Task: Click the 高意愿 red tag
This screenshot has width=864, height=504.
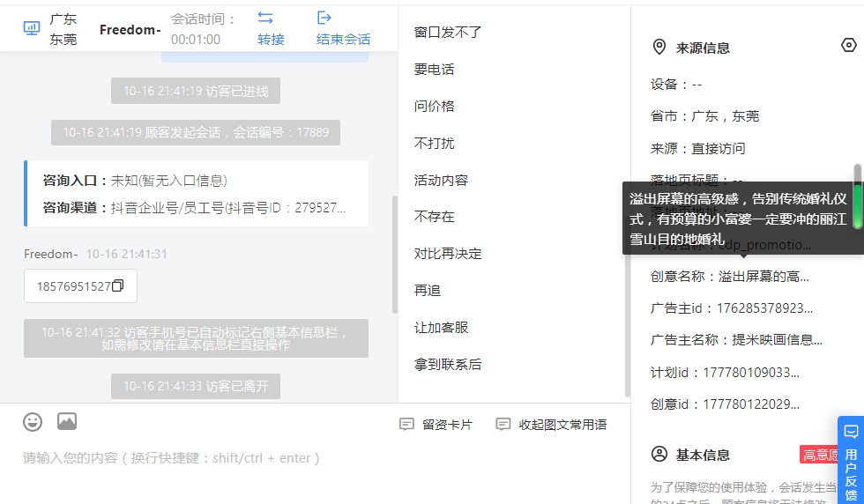Action: click(x=819, y=455)
